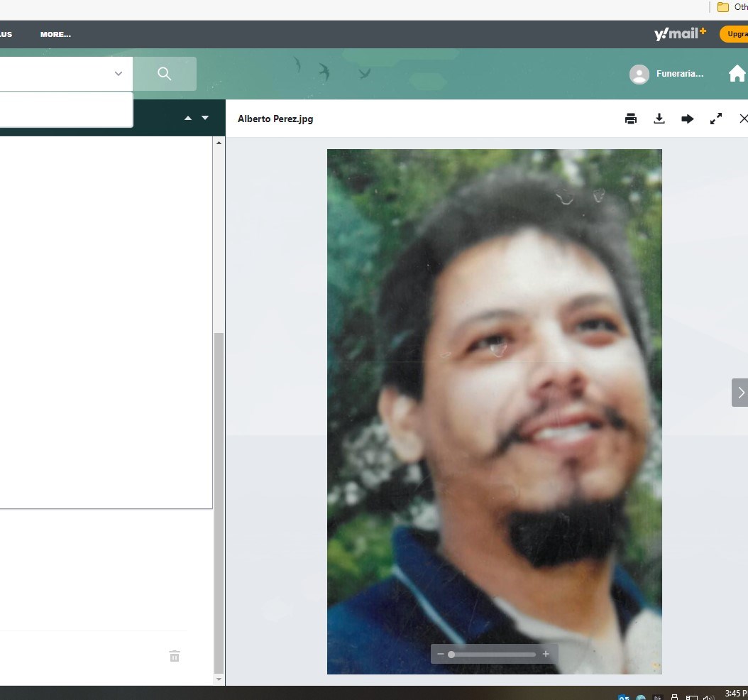Screen dimensions: 748x700
Task: Click the Y!mail+ logo
Action: coord(678,33)
